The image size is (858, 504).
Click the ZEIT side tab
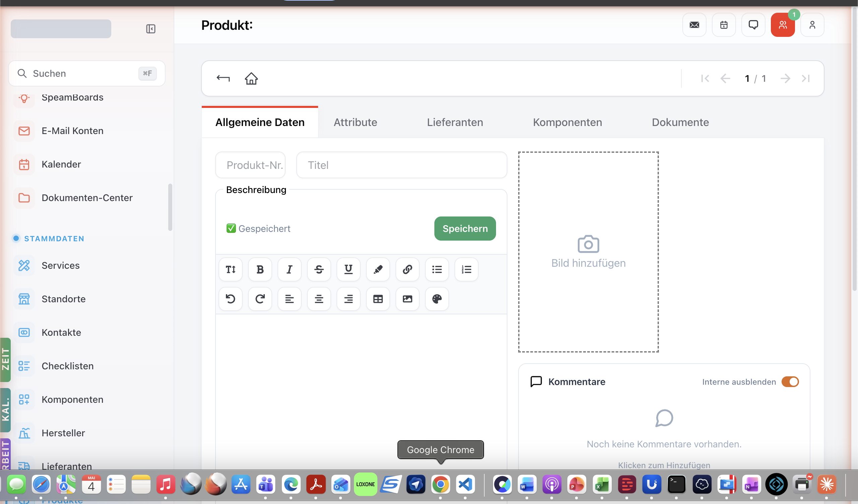click(x=5, y=360)
